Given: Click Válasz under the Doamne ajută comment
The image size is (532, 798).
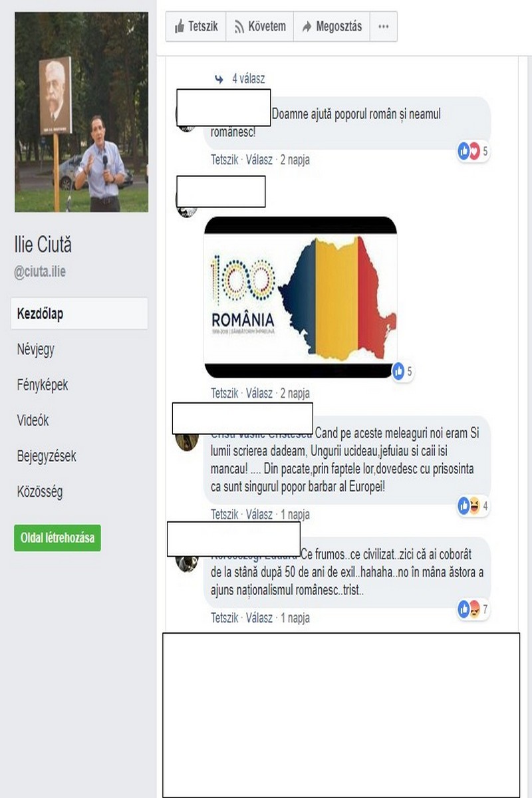Looking at the screenshot, I should pos(259,160).
